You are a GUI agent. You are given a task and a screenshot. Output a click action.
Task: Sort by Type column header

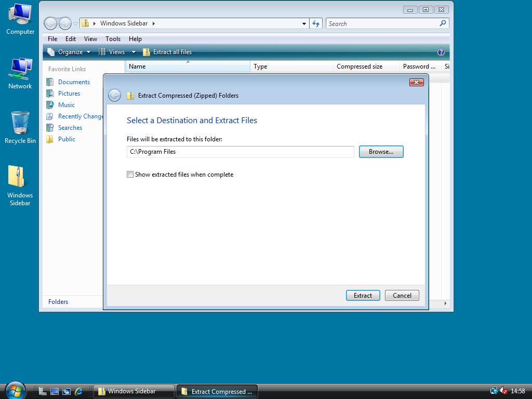(x=292, y=66)
